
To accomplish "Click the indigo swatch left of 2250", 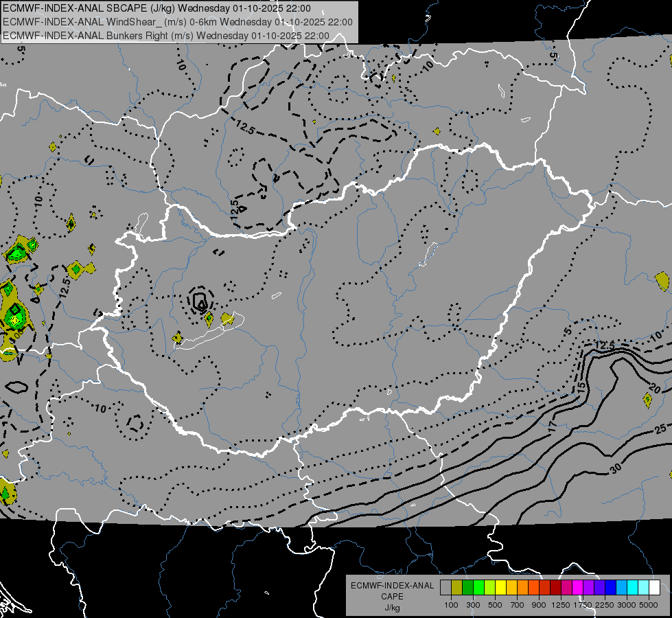I will [x=599, y=588].
